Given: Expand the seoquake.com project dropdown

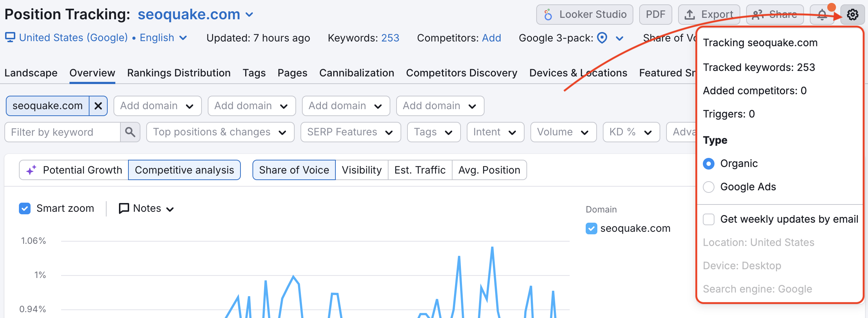Looking at the screenshot, I should [x=249, y=15].
